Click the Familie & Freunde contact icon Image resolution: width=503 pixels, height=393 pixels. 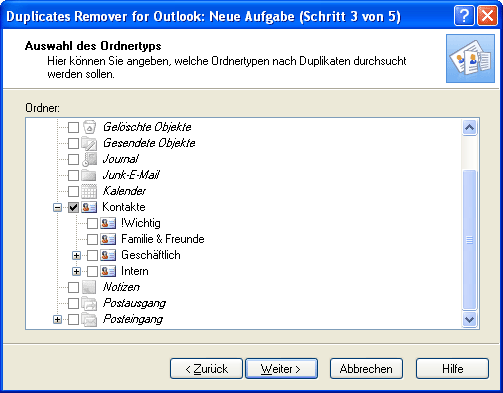108,239
